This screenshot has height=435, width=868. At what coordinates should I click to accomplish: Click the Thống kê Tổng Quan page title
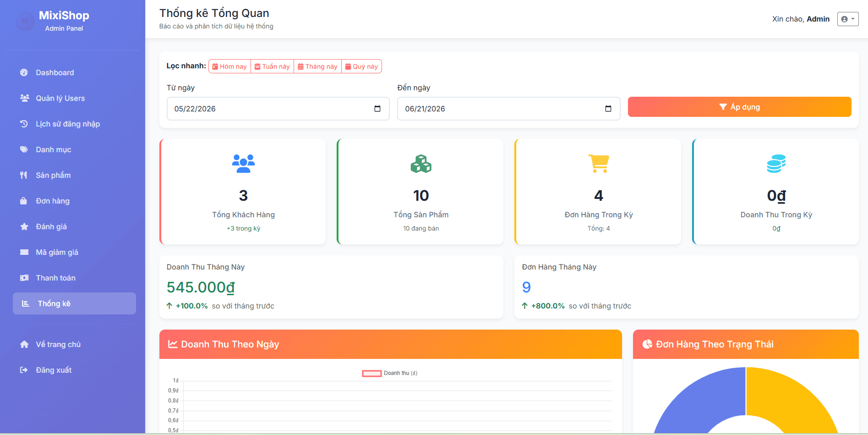(x=214, y=13)
